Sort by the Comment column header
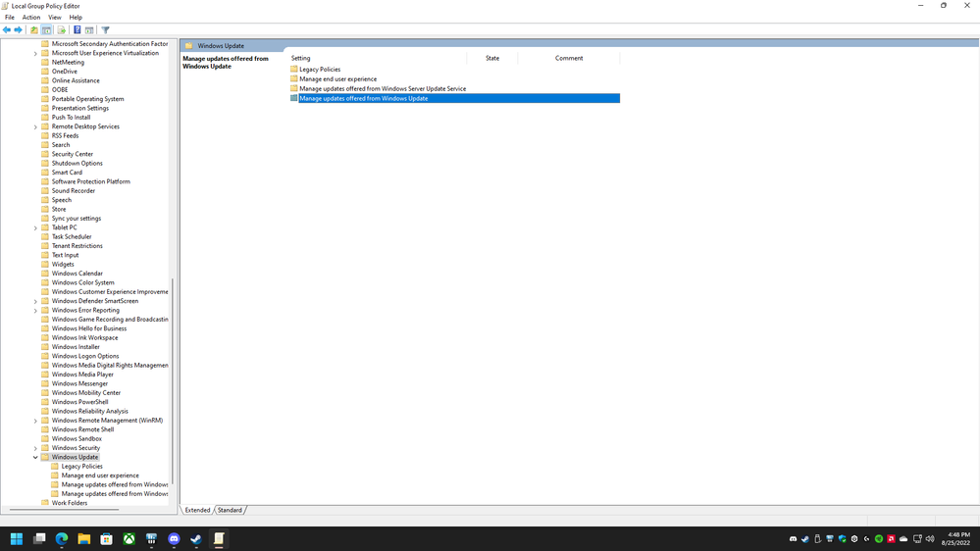 (x=569, y=58)
